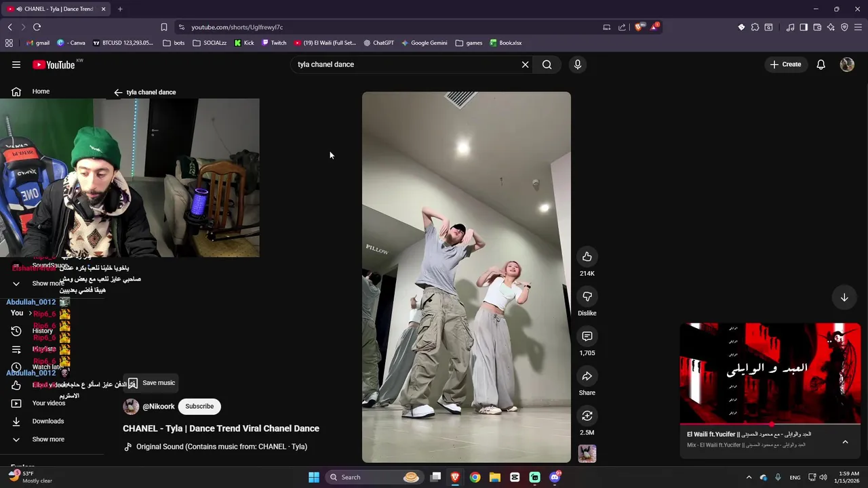Image resolution: width=868 pixels, height=488 pixels.
Task: Open the Windows Start button
Action: point(314,477)
